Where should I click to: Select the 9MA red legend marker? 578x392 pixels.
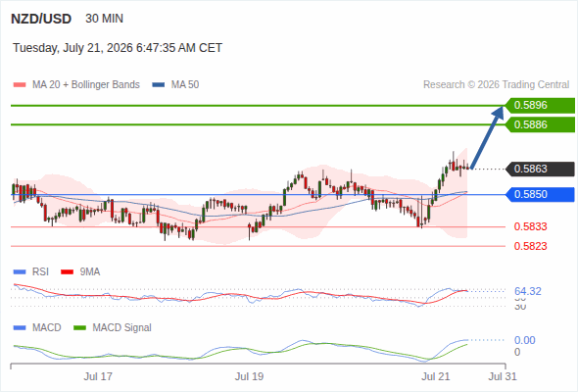[67, 272]
